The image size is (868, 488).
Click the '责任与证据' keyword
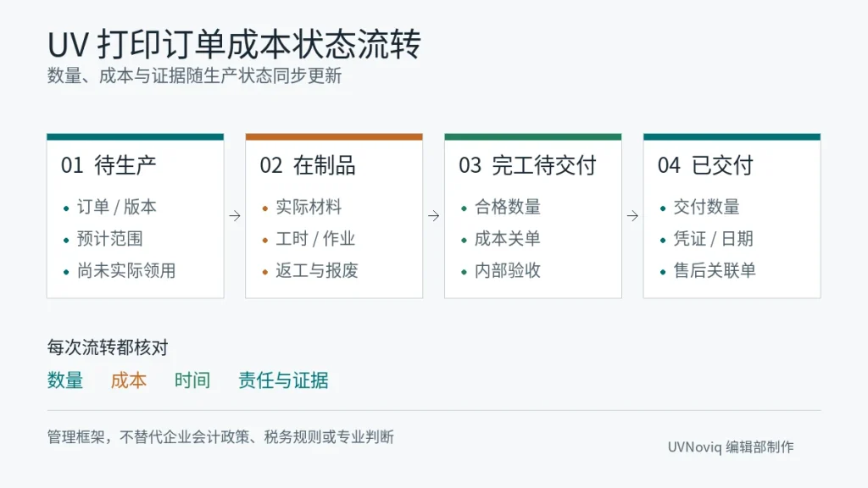pos(283,380)
